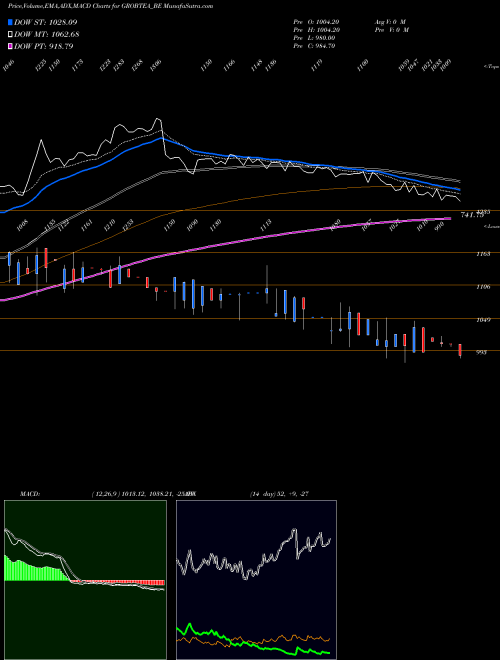
Task: Click the 'Pre H: 1004.20' value
Action: click(316, 30)
